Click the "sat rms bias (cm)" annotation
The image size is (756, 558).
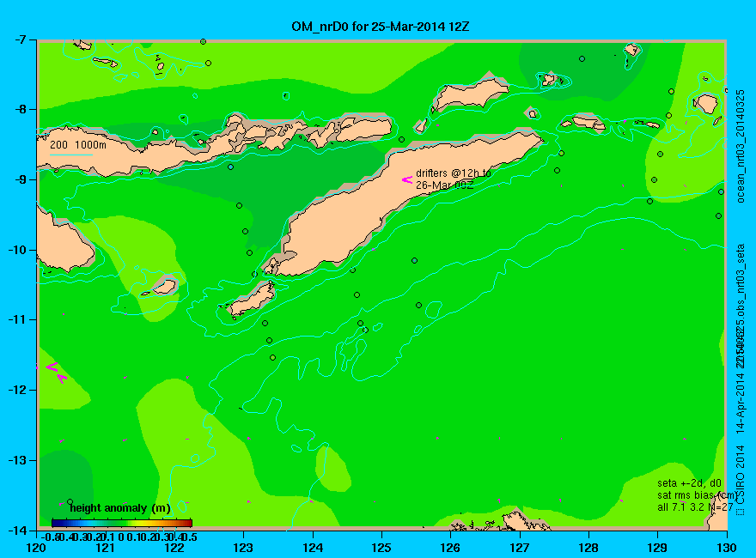point(698,495)
